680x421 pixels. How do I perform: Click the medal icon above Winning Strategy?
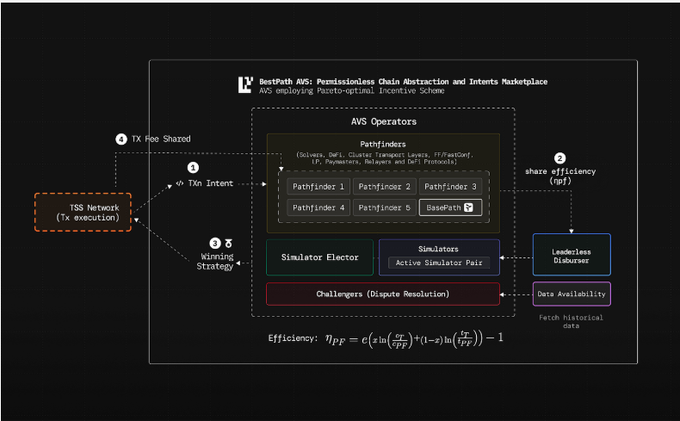point(229,243)
